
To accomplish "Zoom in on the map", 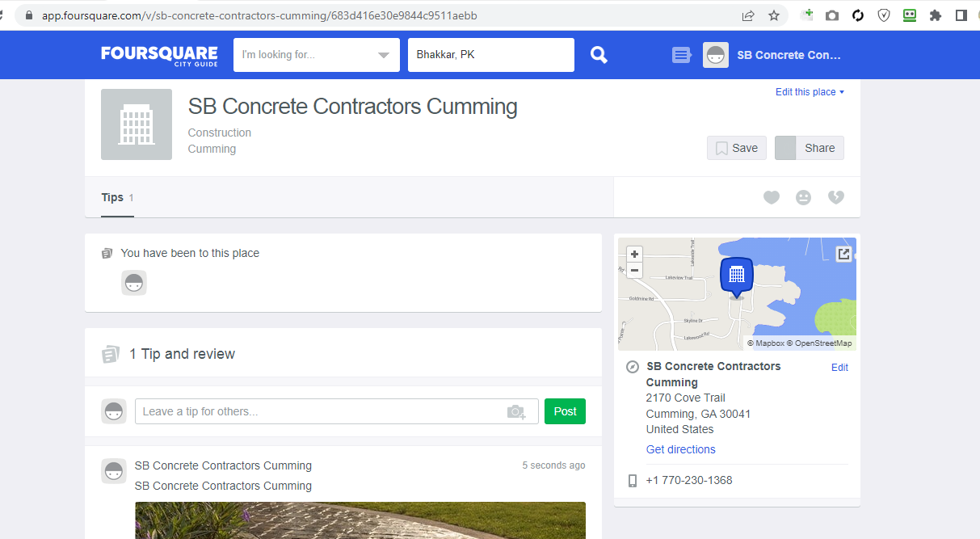I will [x=635, y=254].
